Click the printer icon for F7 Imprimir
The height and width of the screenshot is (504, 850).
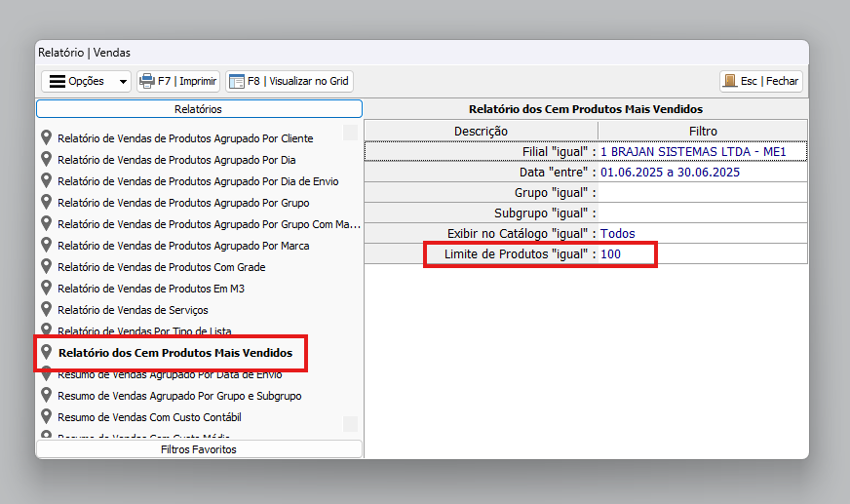147,81
